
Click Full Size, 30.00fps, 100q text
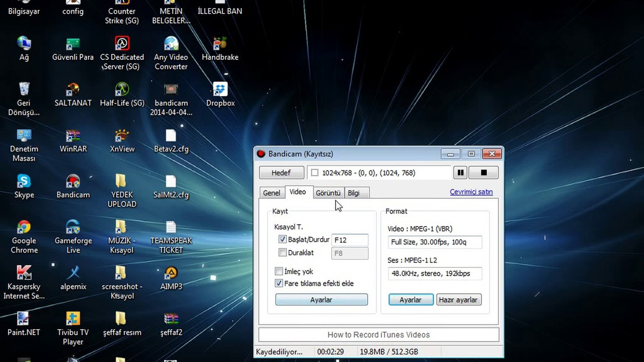[435, 242]
